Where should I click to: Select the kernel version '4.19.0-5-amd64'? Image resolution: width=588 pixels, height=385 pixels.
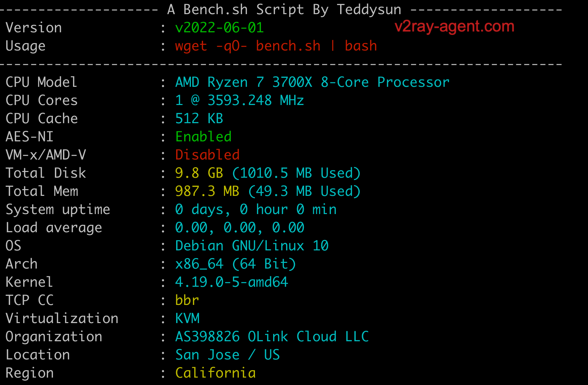[232, 282]
